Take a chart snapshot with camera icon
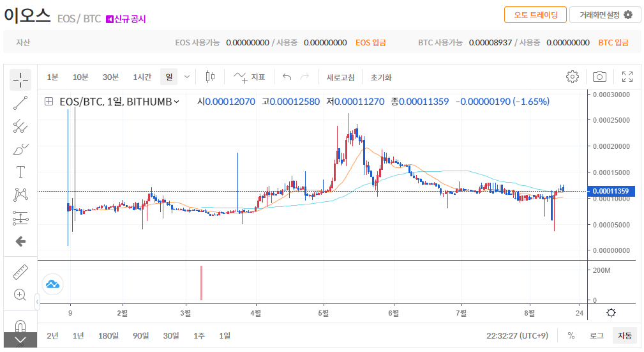 tap(599, 77)
